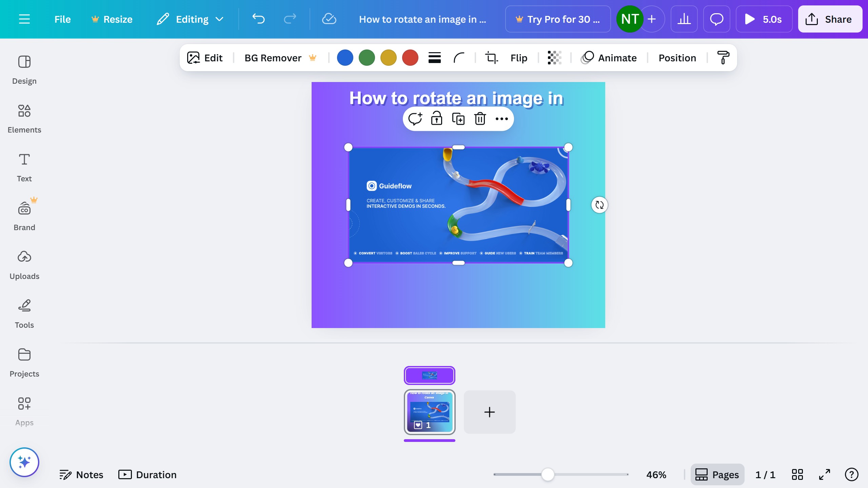
Task: Toggle the Pages panel view
Action: pyautogui.click(x=717, y=474)
